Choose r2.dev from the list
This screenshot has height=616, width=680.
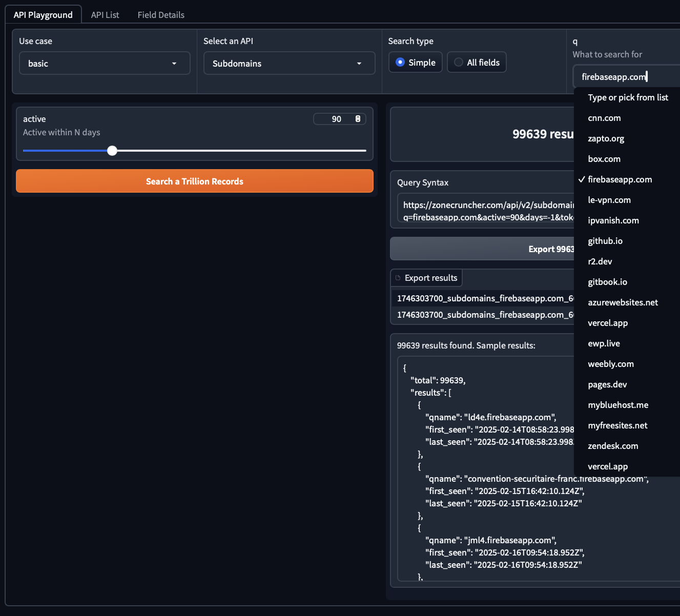627,261
